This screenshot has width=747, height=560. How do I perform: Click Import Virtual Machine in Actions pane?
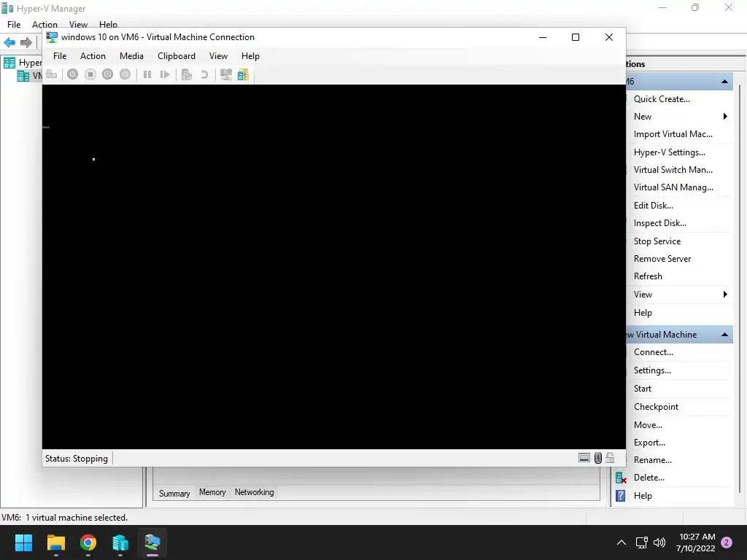click(x=673, y=134)
